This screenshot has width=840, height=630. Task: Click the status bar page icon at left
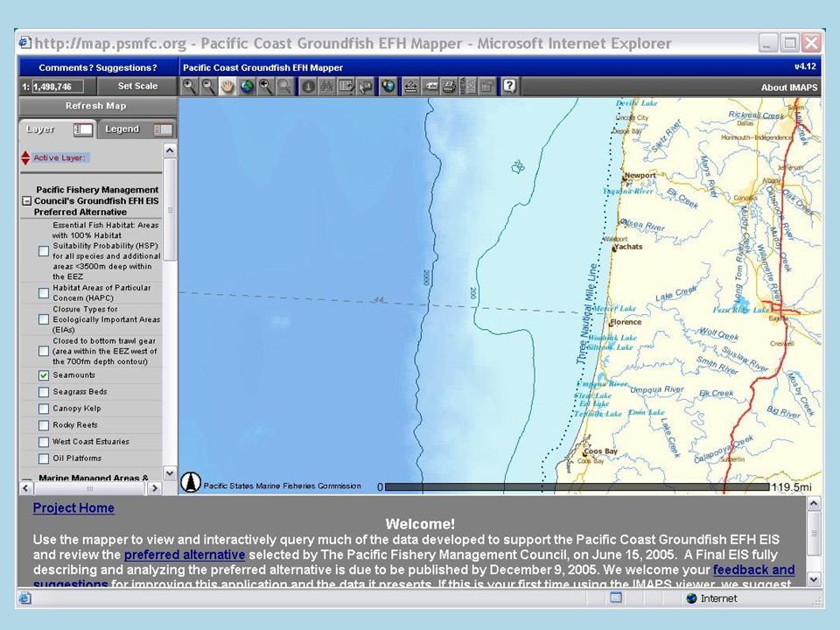[25, 598]
